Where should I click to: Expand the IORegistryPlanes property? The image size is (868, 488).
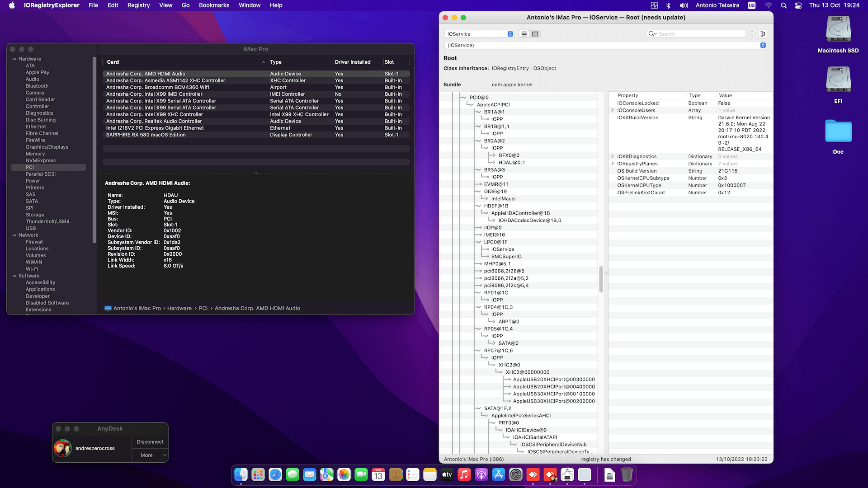pos(613,164)
